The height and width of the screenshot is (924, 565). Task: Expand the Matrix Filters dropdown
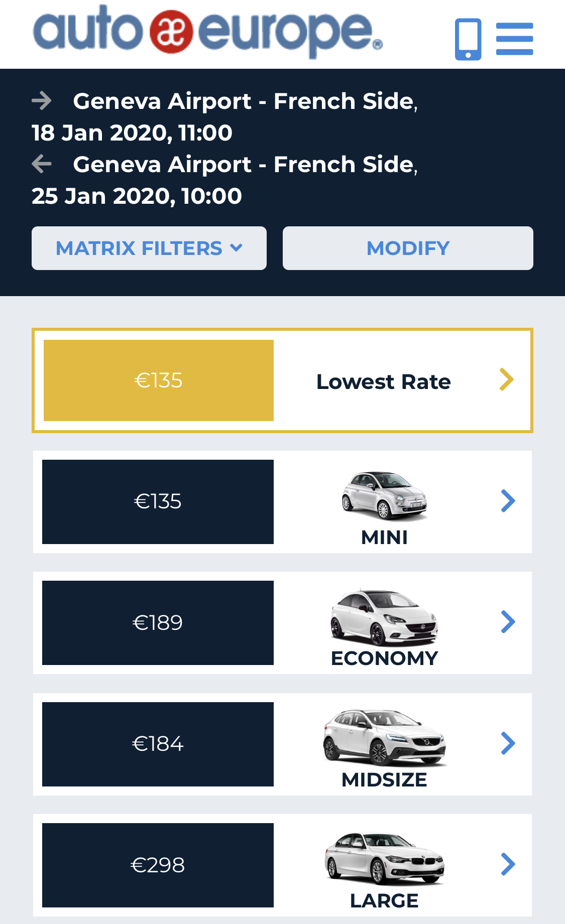[x=149, y=248]
